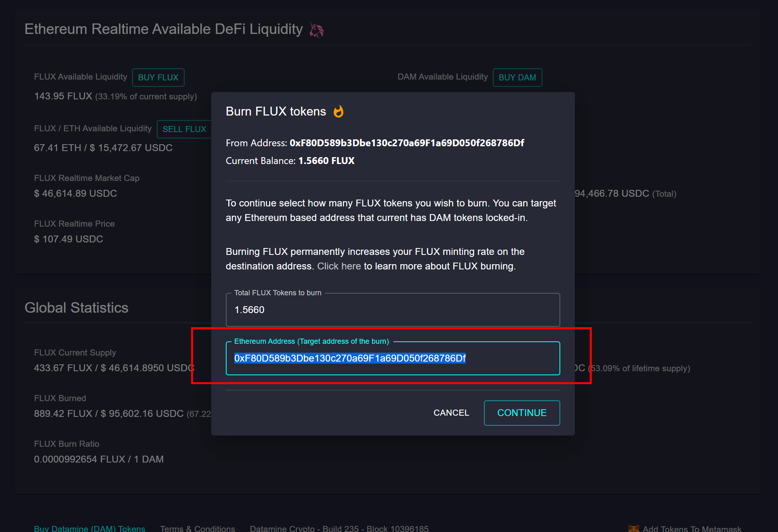Click the FLUX Burn Ratio label
Screen dimensions: 778x532
coord(67,444)
